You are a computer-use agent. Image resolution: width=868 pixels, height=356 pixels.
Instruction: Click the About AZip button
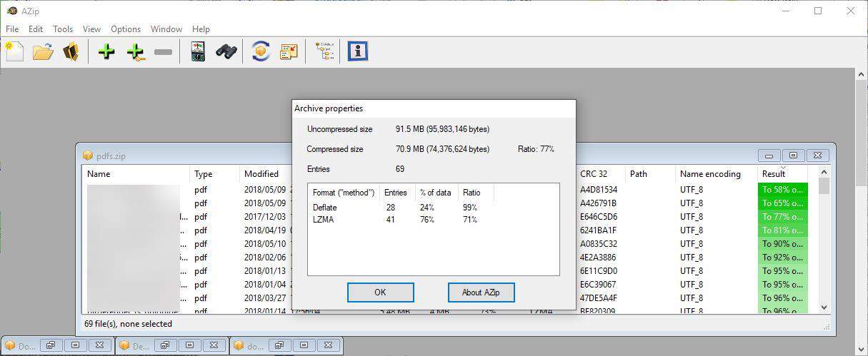tap(482, 292)
